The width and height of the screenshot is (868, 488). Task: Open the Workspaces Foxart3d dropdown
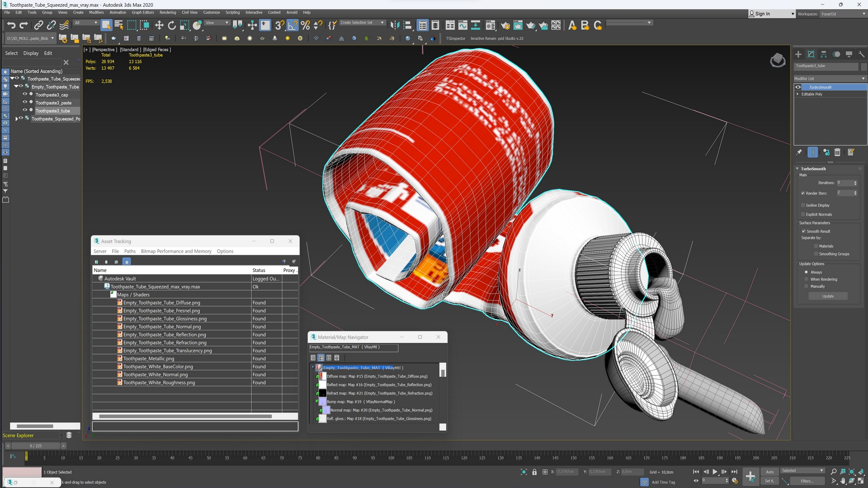(x=843, y=14)
